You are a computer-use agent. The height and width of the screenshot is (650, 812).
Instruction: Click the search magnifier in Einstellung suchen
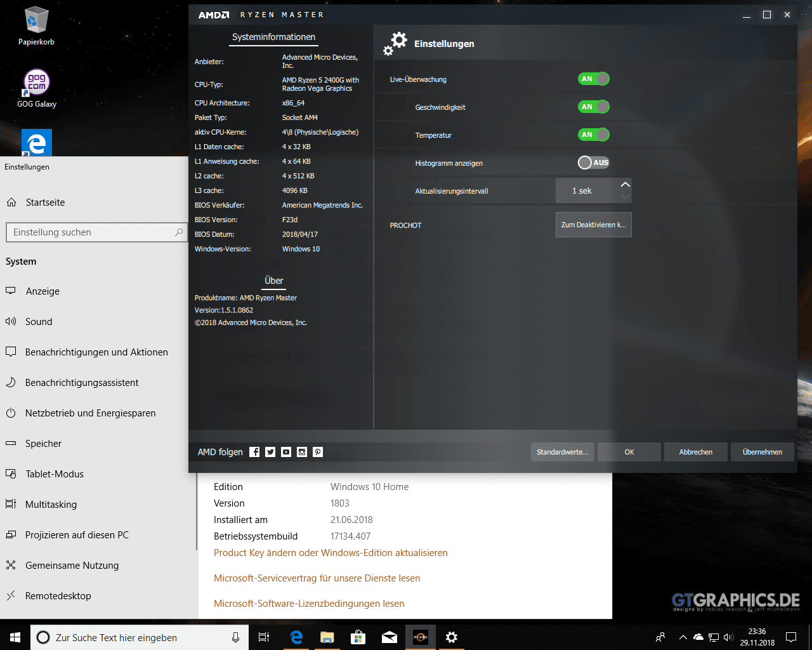[179, 232]
